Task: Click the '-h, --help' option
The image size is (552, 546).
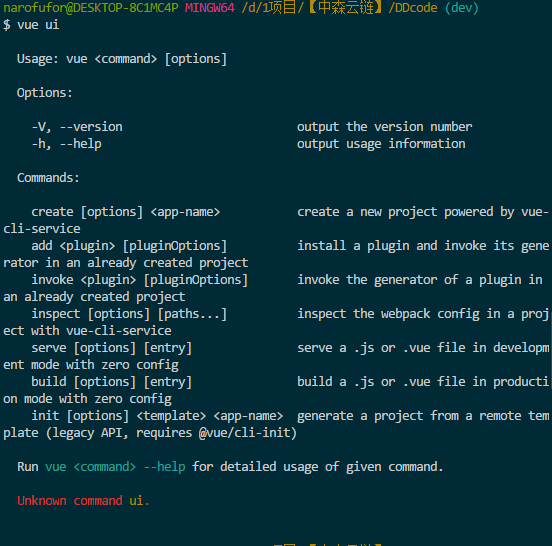Action: pos(67,144)
